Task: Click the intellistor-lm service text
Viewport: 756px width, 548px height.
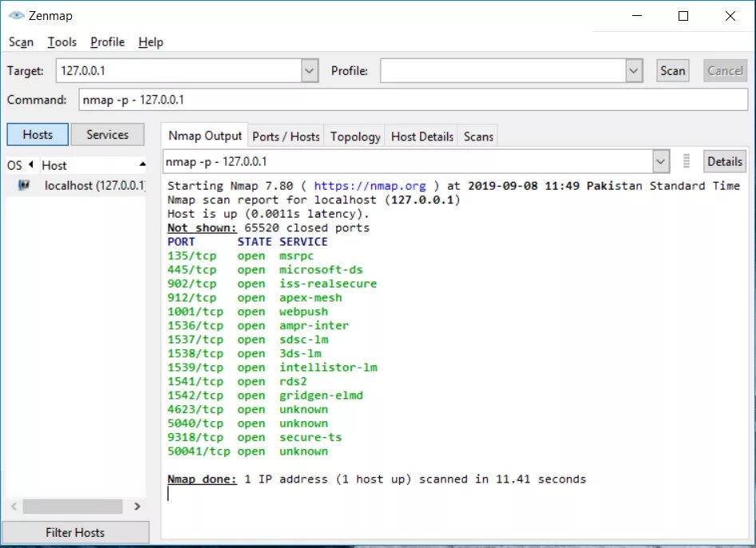Action: pos(328,368)
